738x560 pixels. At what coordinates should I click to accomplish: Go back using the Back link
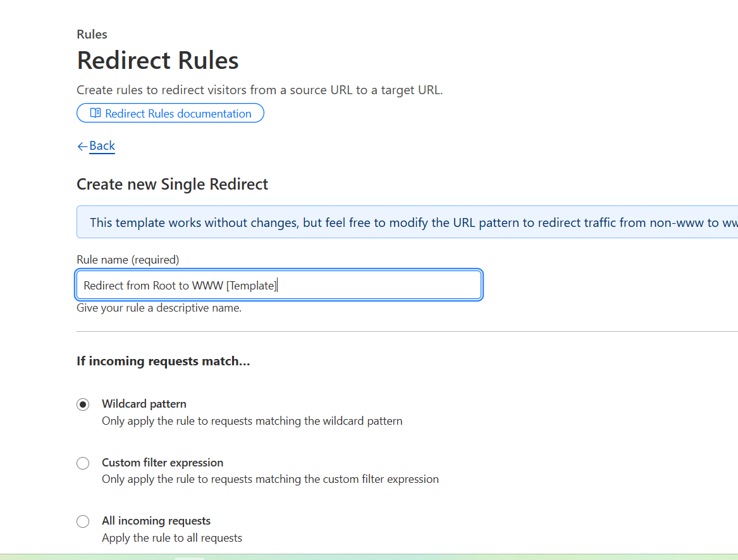(x=102, y=146)
